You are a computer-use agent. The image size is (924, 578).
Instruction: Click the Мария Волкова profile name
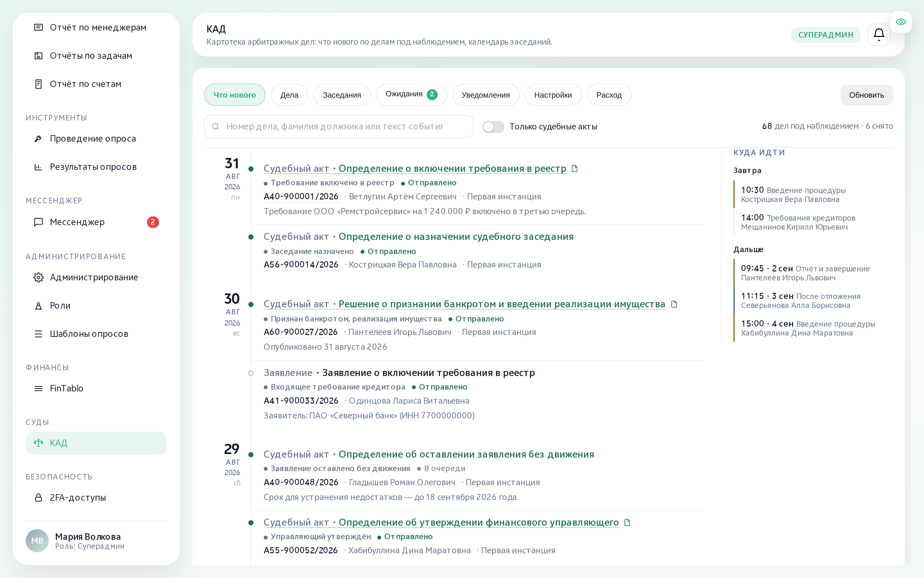pos(88,537)
